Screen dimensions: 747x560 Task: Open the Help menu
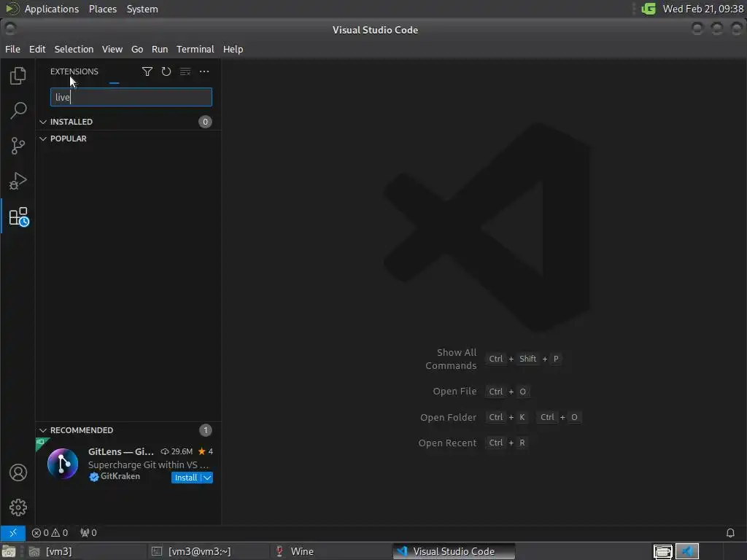pyautogui.click(x=233, y=49)
